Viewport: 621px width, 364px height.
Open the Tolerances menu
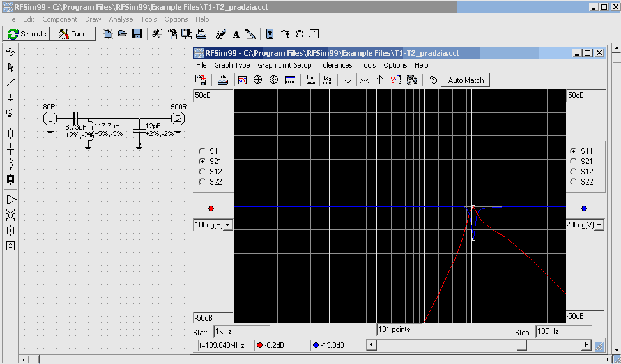(x=335, y=65)
